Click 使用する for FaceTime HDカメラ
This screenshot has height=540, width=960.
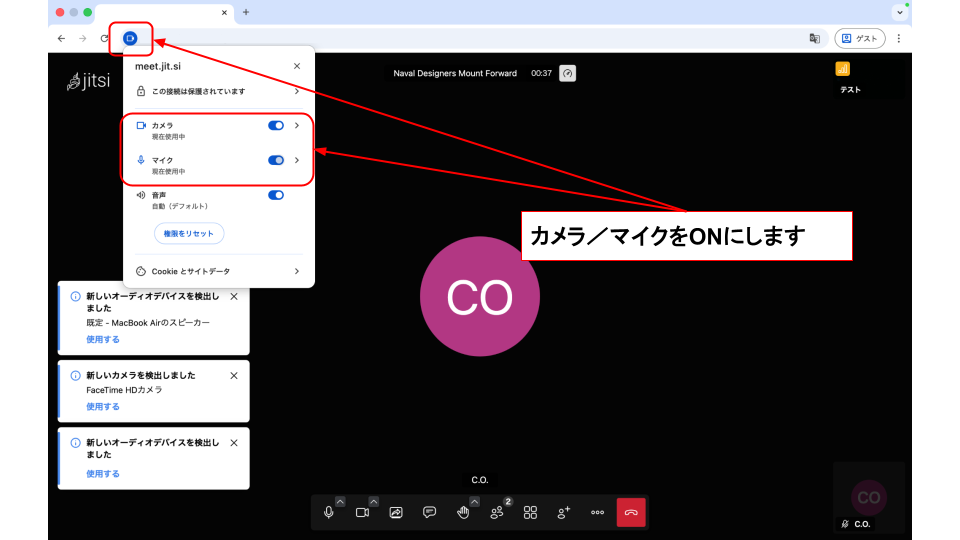point(103,407)
